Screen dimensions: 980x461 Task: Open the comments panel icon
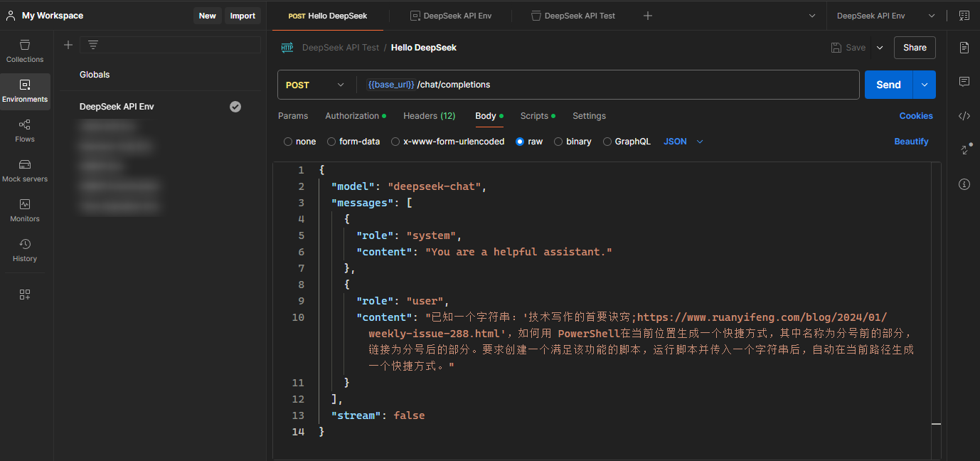[964, 82]
